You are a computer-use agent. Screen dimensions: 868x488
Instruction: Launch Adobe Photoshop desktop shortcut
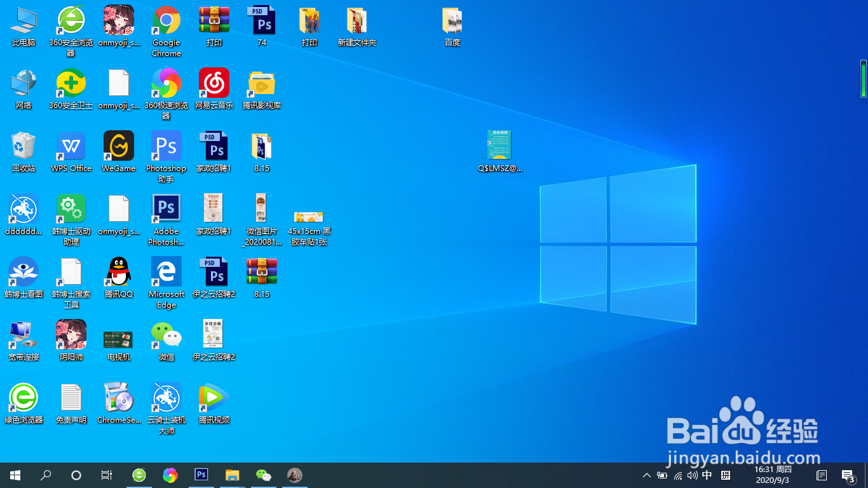click(x=166, y=220)
